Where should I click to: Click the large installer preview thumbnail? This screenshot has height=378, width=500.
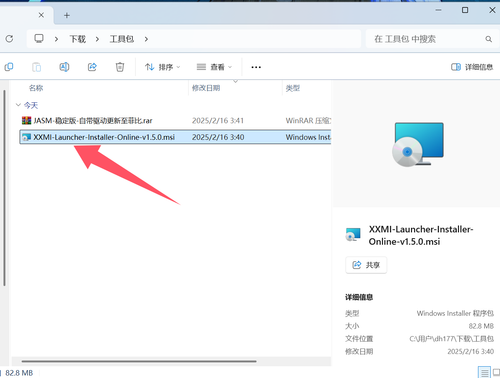[x=418, y=145]
